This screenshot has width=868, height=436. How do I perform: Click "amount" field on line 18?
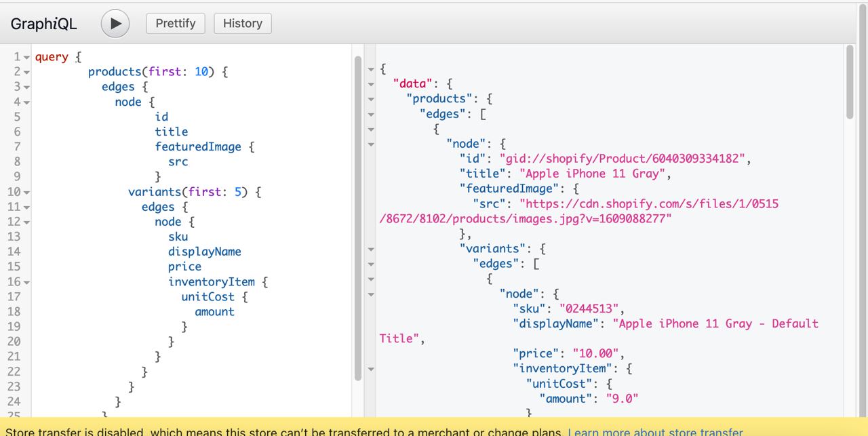215,311
